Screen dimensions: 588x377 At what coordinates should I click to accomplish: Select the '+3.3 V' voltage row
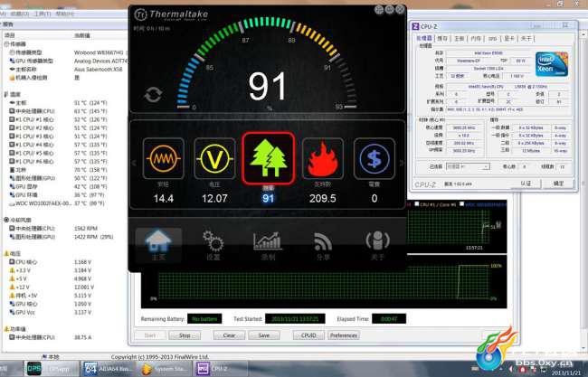click(63, 270)
